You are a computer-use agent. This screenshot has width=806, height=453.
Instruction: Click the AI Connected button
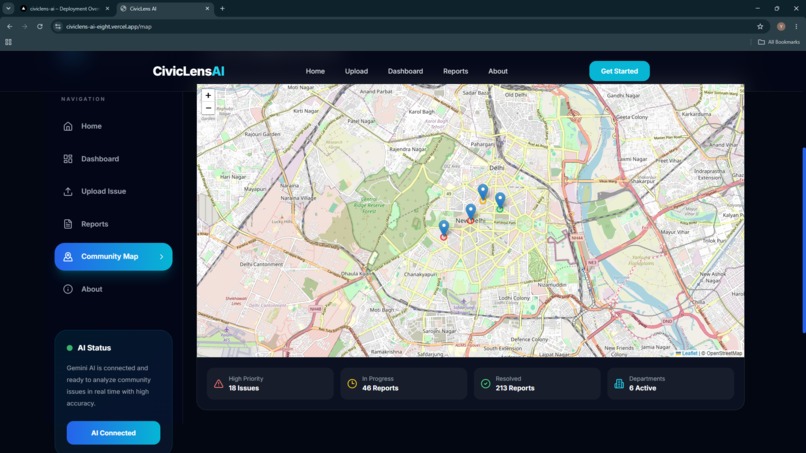(113, 433)
